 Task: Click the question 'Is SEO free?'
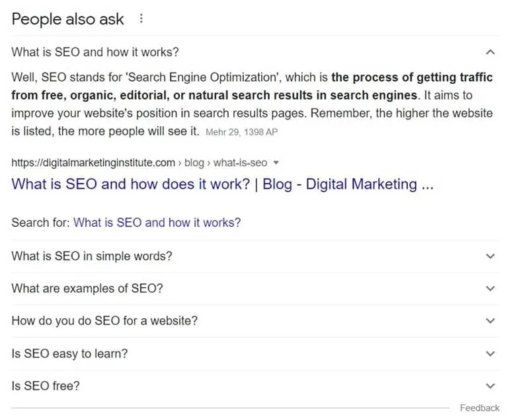46,386
